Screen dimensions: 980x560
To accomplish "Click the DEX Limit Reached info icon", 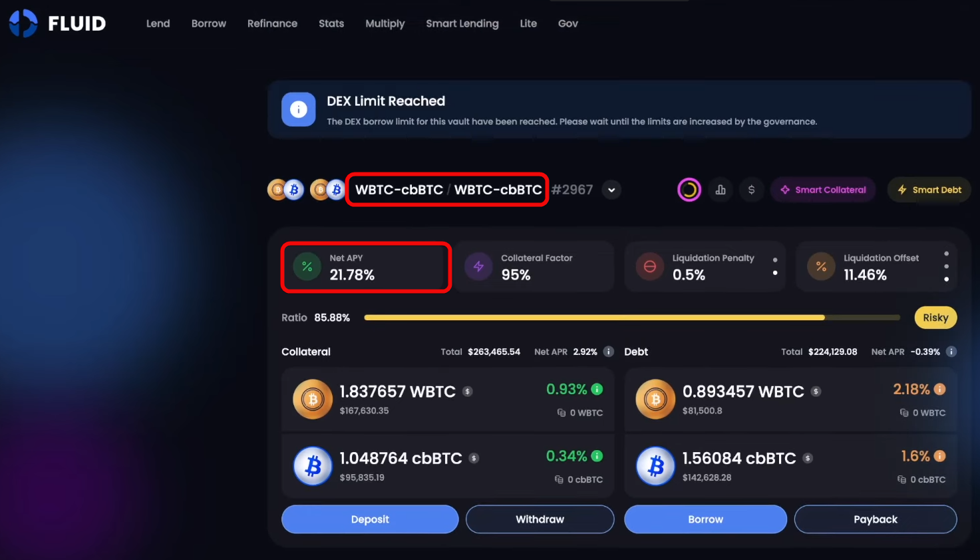I will pos(298,109).
